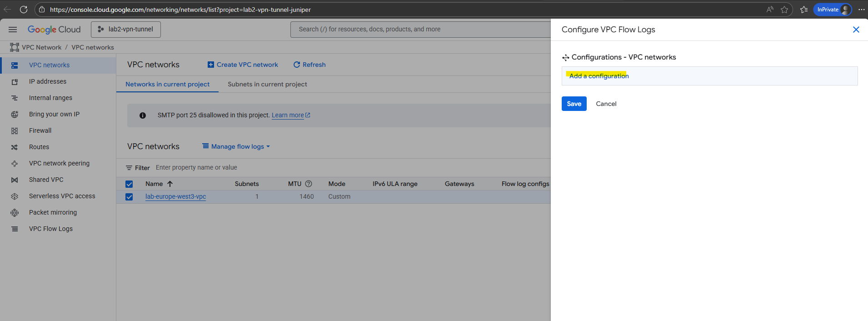Click the Firewall sidebar icon
Viewport: 868px width, 321px height.
click(x=15, y=131)
